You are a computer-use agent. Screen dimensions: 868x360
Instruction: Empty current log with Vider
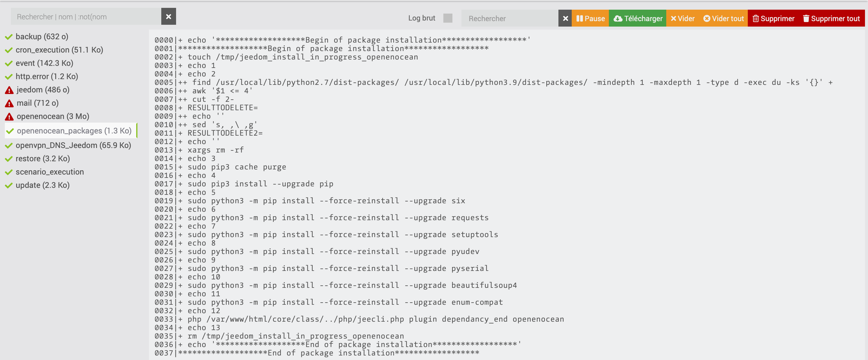[x=682, y=18]
